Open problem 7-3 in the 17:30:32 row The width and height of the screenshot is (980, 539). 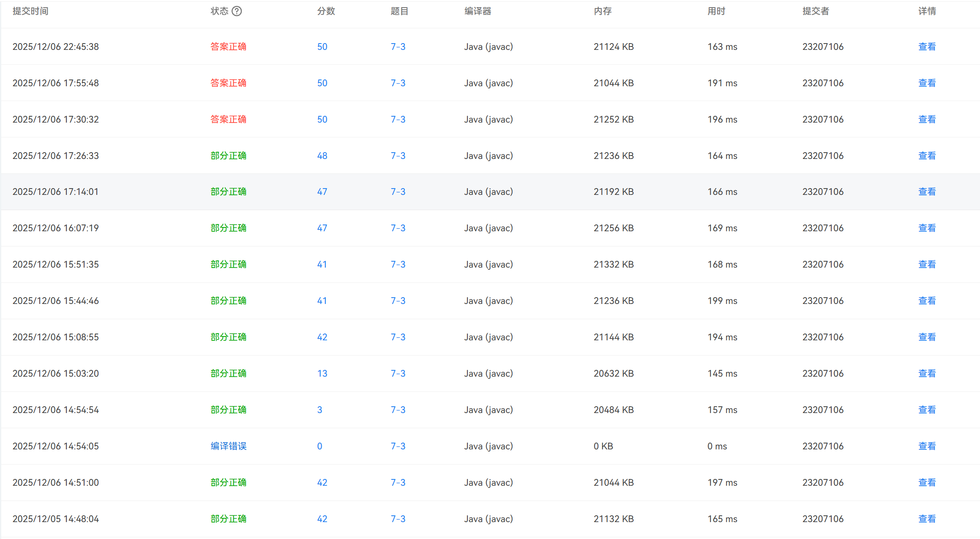point(398,119)
